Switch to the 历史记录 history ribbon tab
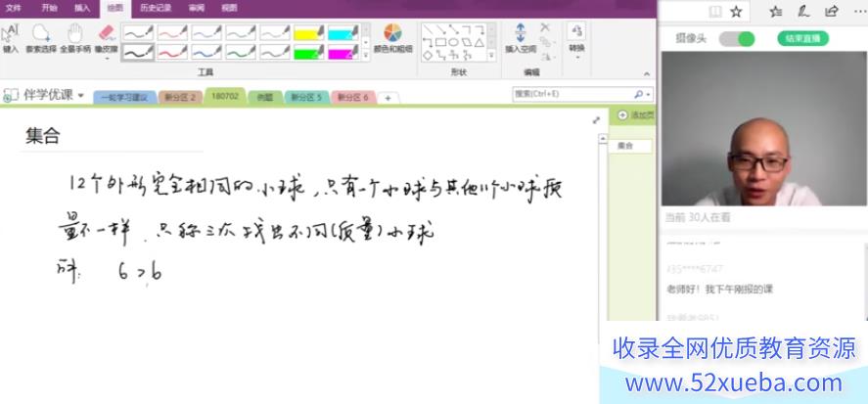The width and height of the screenshot is (868, 404). pyautogui.click(x=156, y=8)
